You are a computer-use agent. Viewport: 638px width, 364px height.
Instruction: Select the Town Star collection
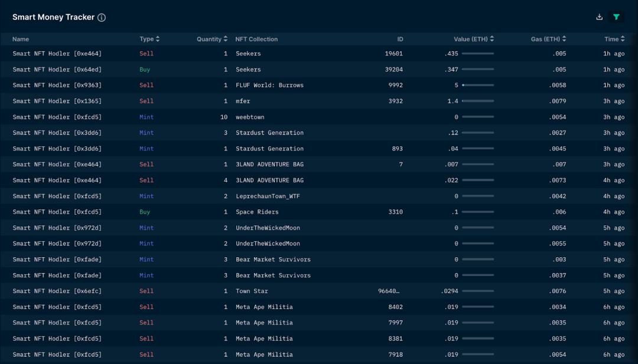click(x=252, y=291)
